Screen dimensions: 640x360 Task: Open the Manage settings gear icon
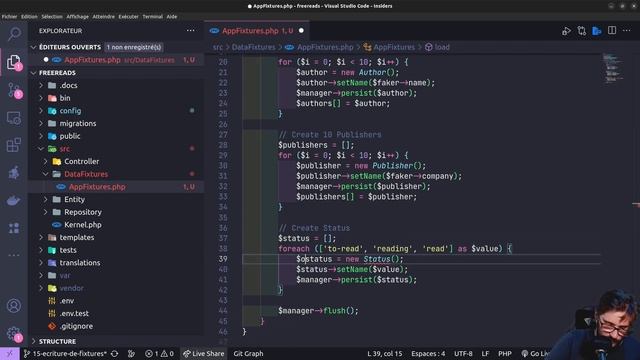coord(14,333)
